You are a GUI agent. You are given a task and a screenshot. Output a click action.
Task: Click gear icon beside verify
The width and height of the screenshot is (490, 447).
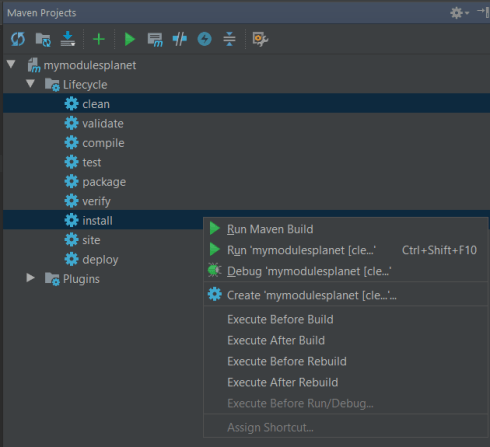point(71,201)
